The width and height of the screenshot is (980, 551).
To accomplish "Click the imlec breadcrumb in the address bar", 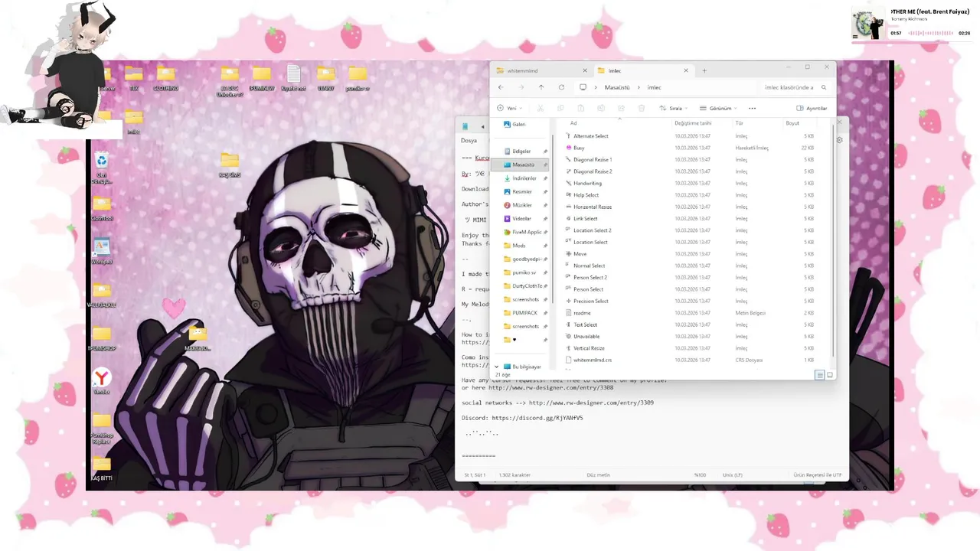I will click(x=655, y=87).
